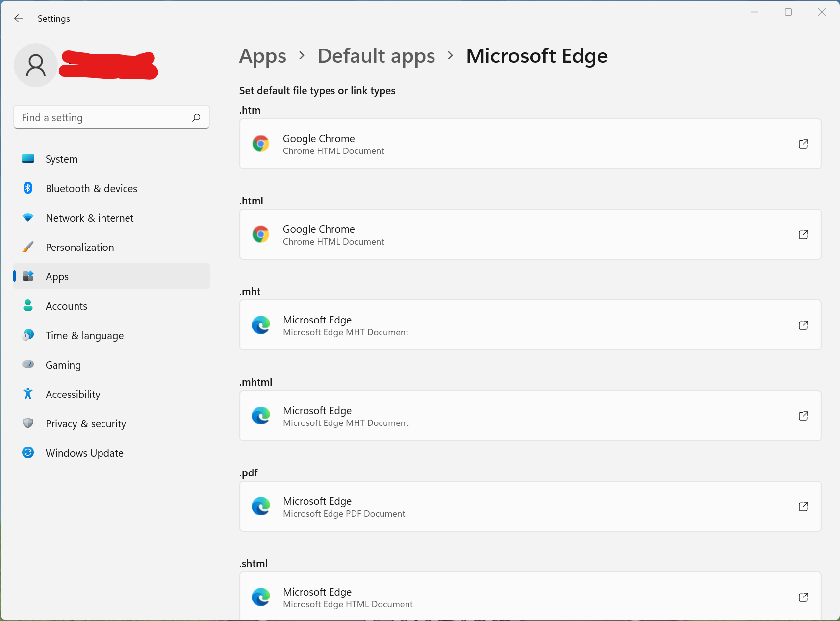Viewport: 840px width, 621px height.
Task: Click the Edge icon for .shtml
Action: point(261,597)
